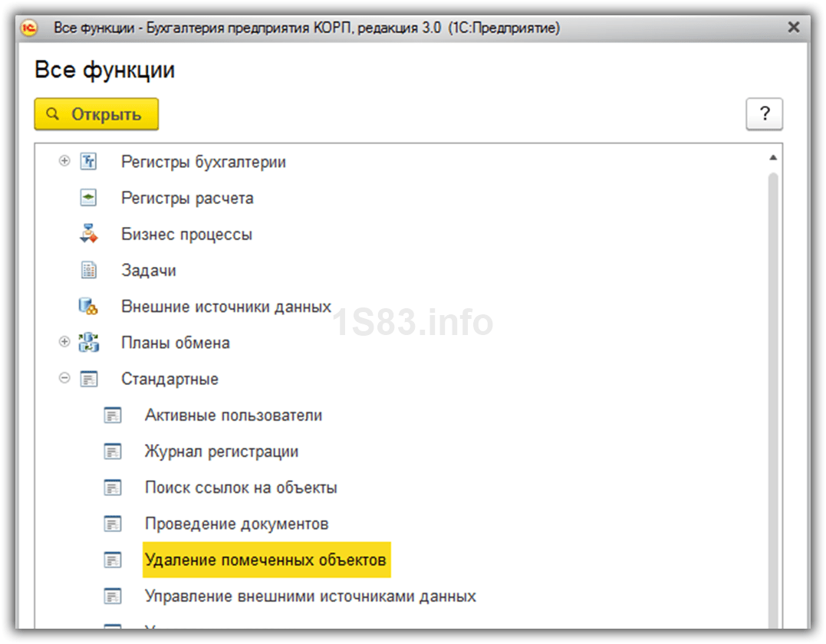Select Регистры бухгалтерии in the tree

203,162
